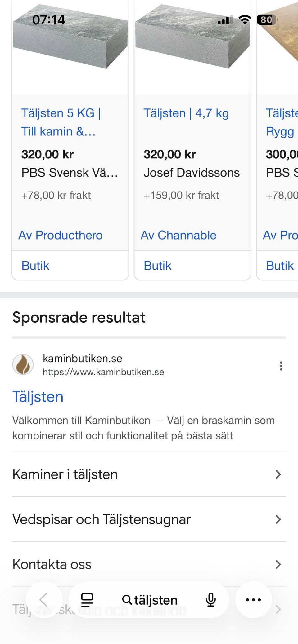Tap the kaminbutiken.se flame logo

point(23,365)
